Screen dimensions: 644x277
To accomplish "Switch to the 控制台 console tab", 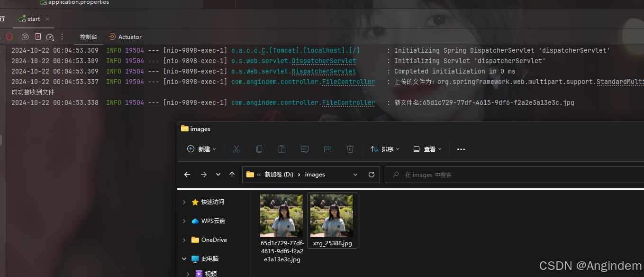I will click(x=89, y=37).
